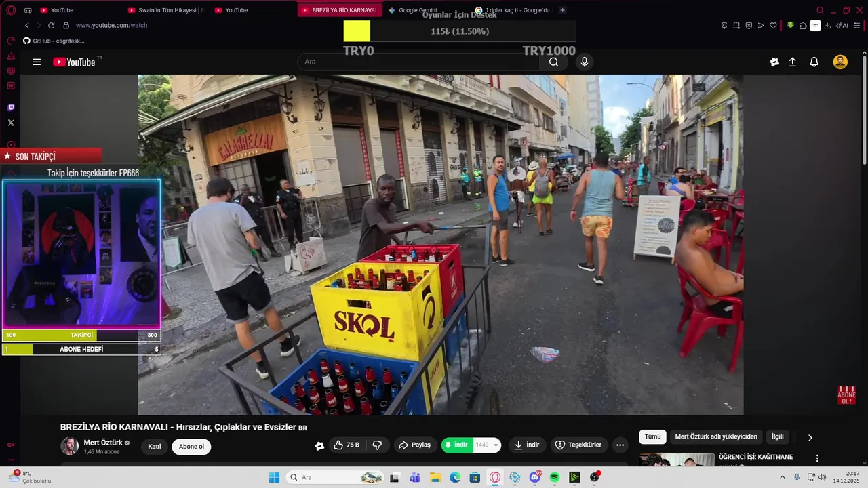This screenshot has width=868, height=488.
Task: Focus the YouTube Ara search field
Action: pyautogui.click(x=418, y=62)
